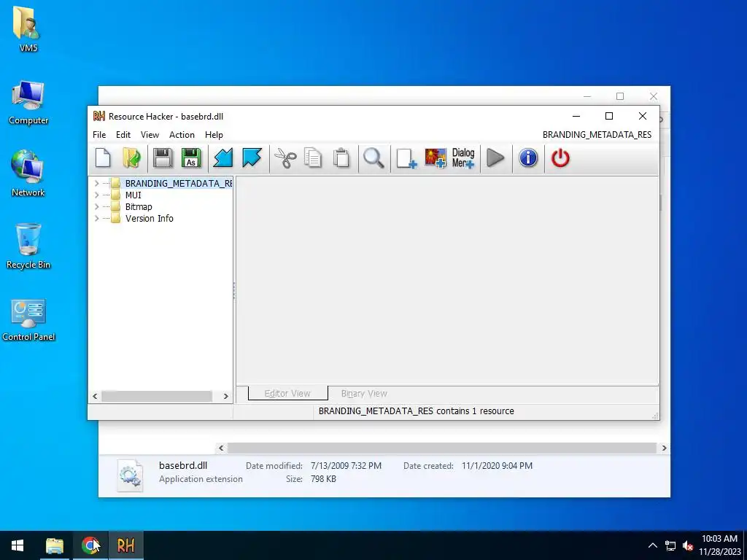
Task: Open the Recycle Bin desktop icon
Action: pyautogui.click(x=28, y=246)
